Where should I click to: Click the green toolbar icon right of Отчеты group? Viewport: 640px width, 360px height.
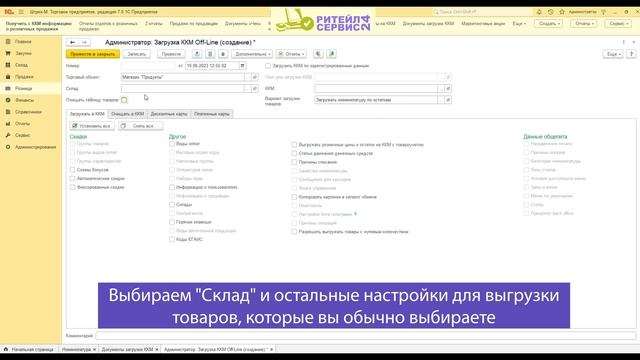click(331, 54)
